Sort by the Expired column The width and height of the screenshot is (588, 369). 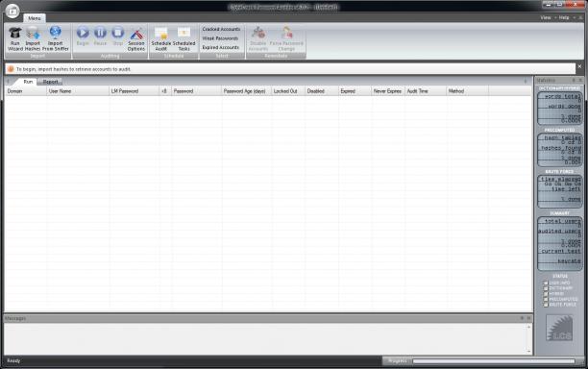355,91
